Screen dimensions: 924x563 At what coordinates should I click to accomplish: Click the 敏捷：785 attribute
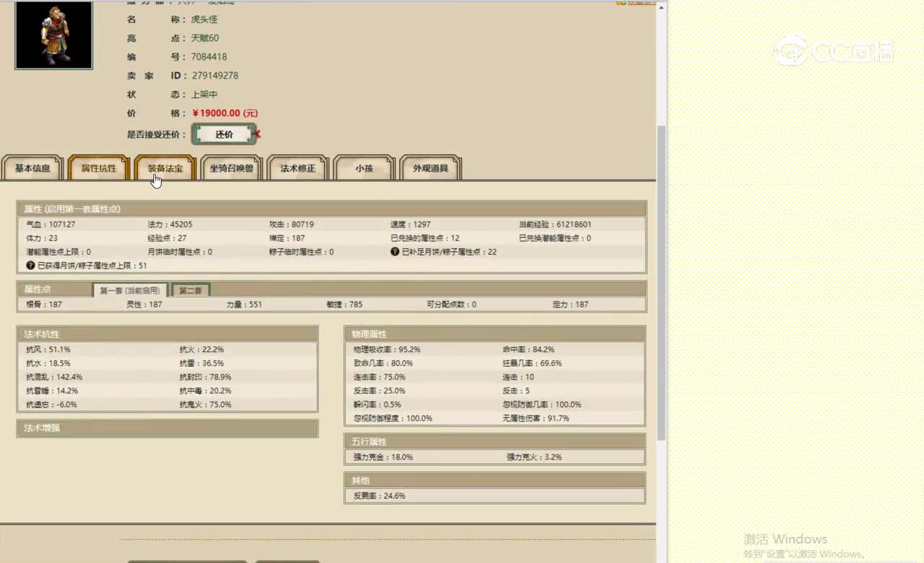[x=344, y=305]
